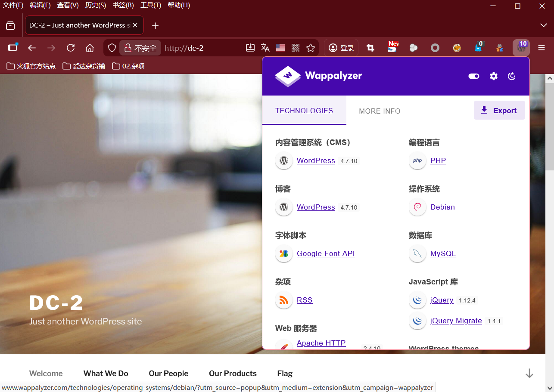The height and width of the screenshot is (392, 554).
Task: Switch to the MORE INFO tab
Action: click(x=380, y=111)
